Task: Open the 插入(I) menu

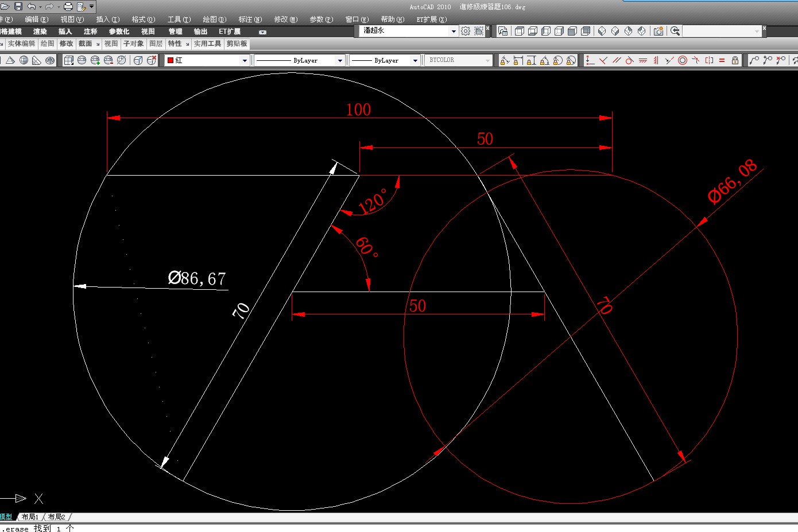Action: pyautogui.click(x=108, y=20)
